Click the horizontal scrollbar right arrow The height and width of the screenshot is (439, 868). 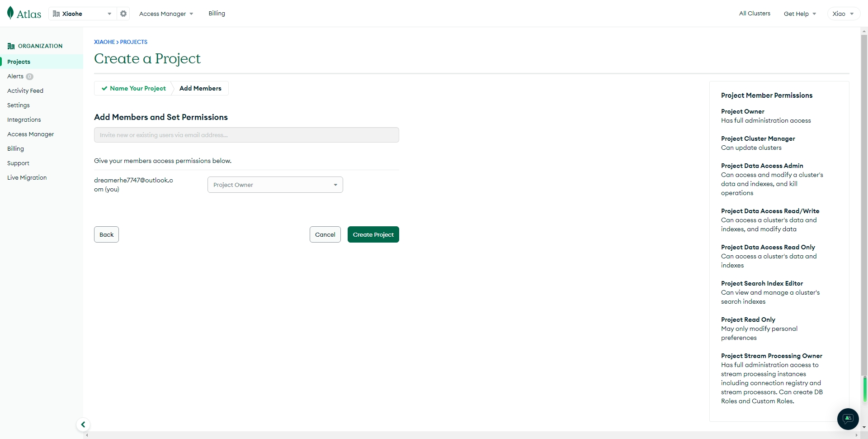click(857, 435)
